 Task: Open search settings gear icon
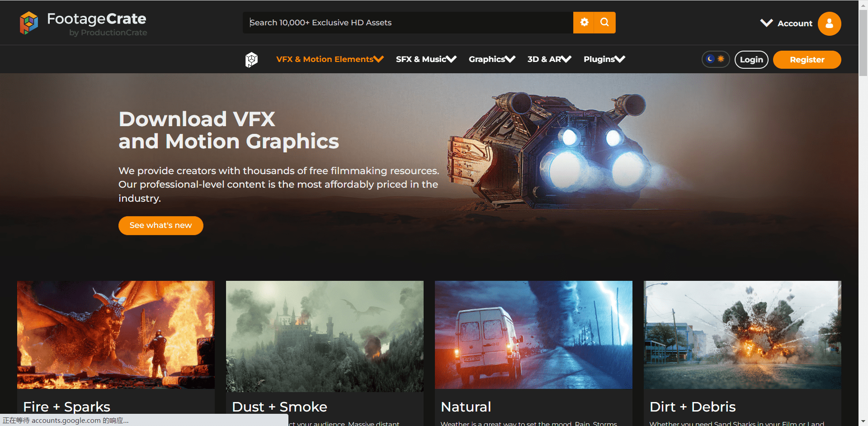click(584, 23)
